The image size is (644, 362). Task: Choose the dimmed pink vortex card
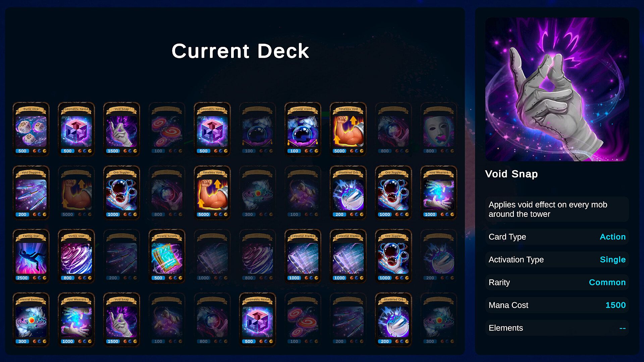pos(257,256)
